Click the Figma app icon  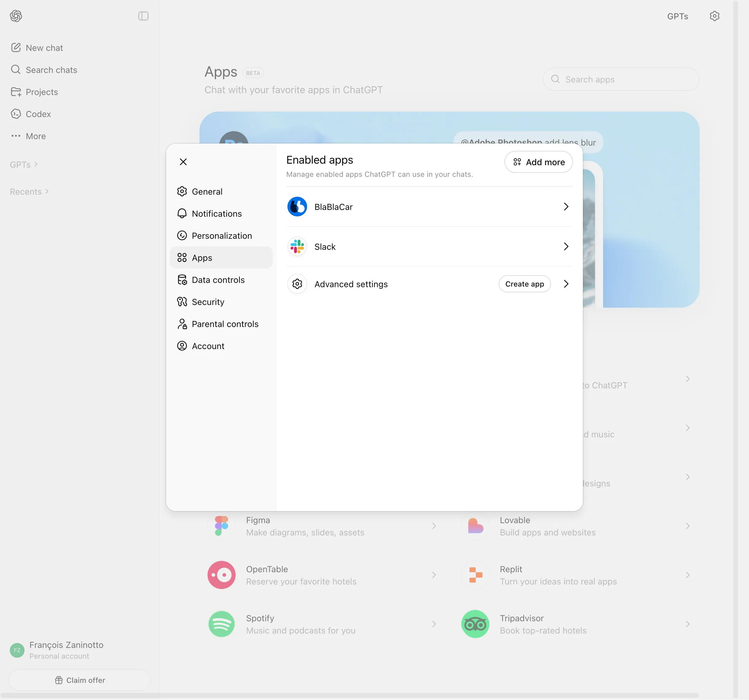pos(221,526)
